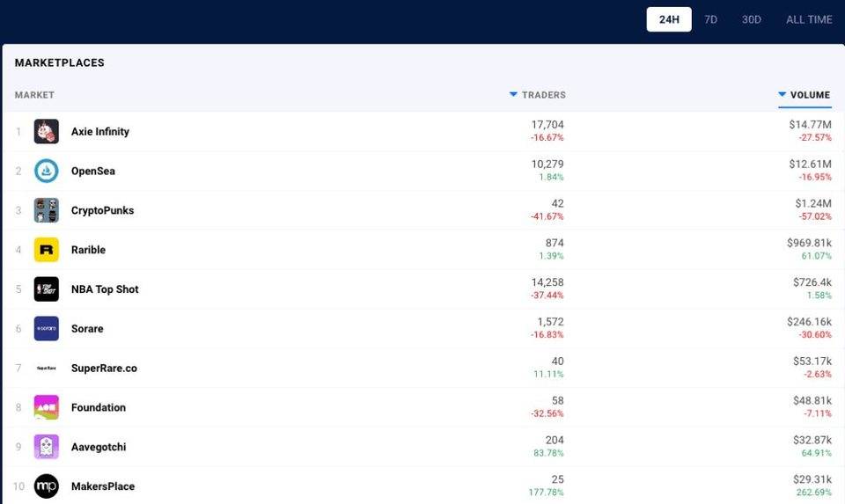Click the 177.78% traders change value
Screen dimensions: 845x504
coord(546,493)
